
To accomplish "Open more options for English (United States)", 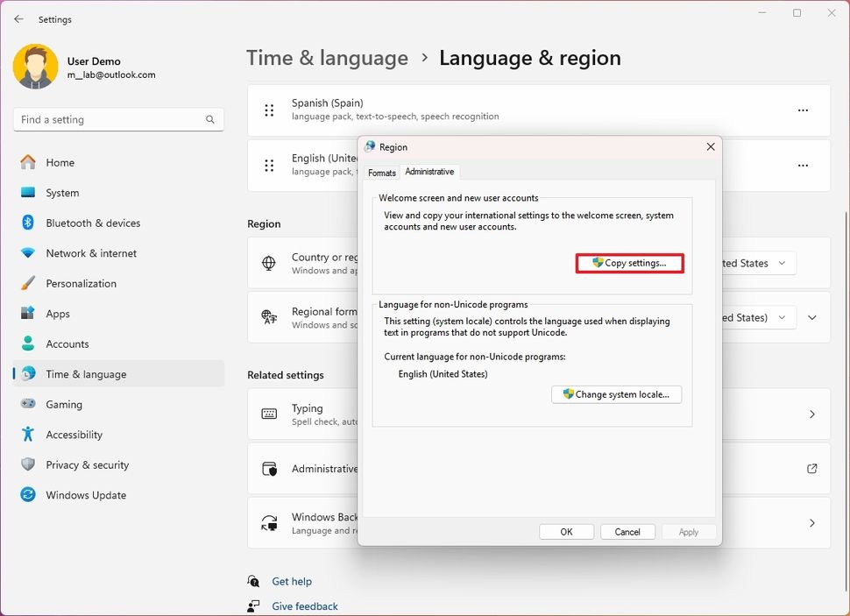I will click(x=804, y=165).
